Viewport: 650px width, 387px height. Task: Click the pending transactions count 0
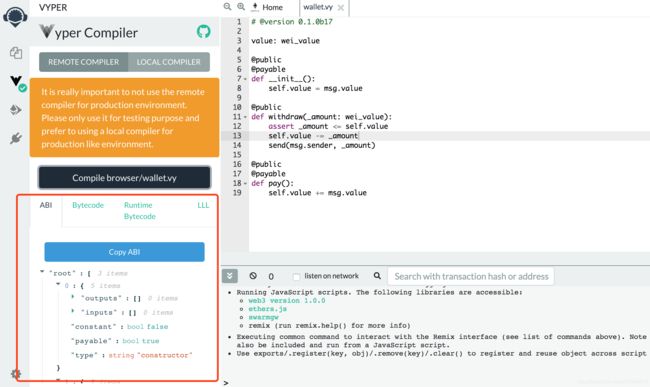click(271, 276)
